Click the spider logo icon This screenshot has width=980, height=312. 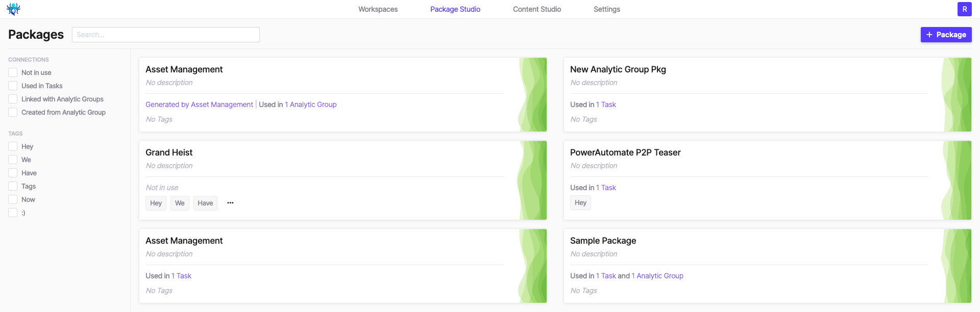pyautogui.click(x=13, y=9)
